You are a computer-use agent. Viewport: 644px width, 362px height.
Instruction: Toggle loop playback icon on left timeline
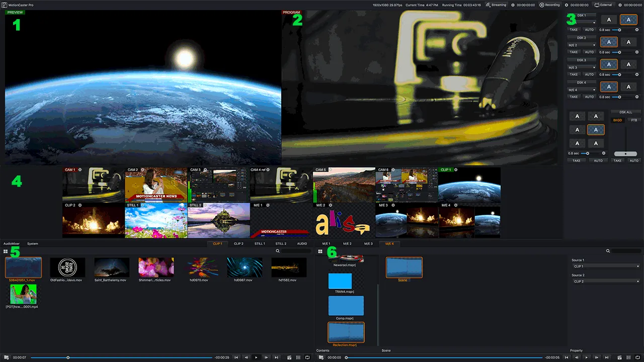coord(307,357)
